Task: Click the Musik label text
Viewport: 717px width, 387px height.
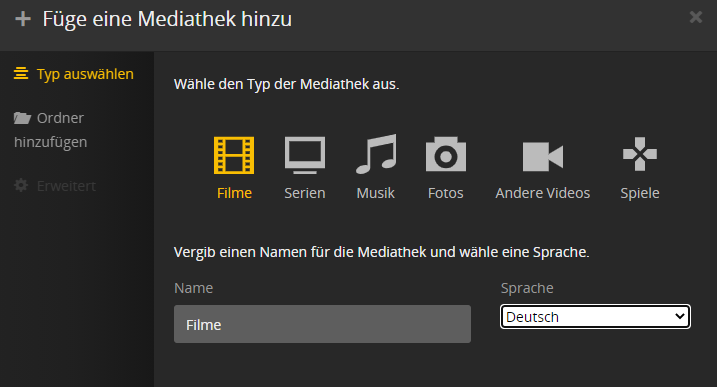Action: (x=375, y=193)
